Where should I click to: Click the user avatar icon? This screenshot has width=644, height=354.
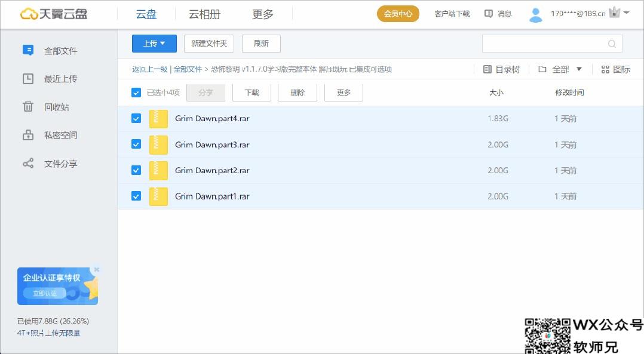point(535,15)
